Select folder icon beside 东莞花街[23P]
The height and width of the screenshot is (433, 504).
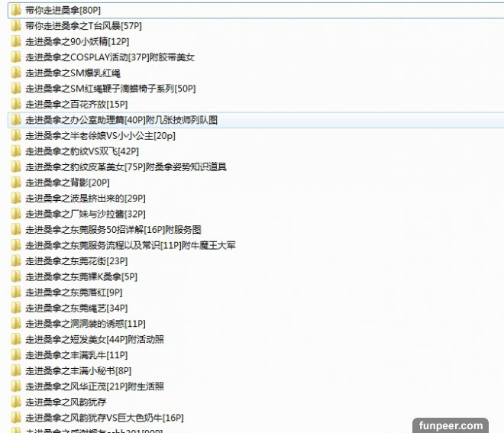pos(16,260)
